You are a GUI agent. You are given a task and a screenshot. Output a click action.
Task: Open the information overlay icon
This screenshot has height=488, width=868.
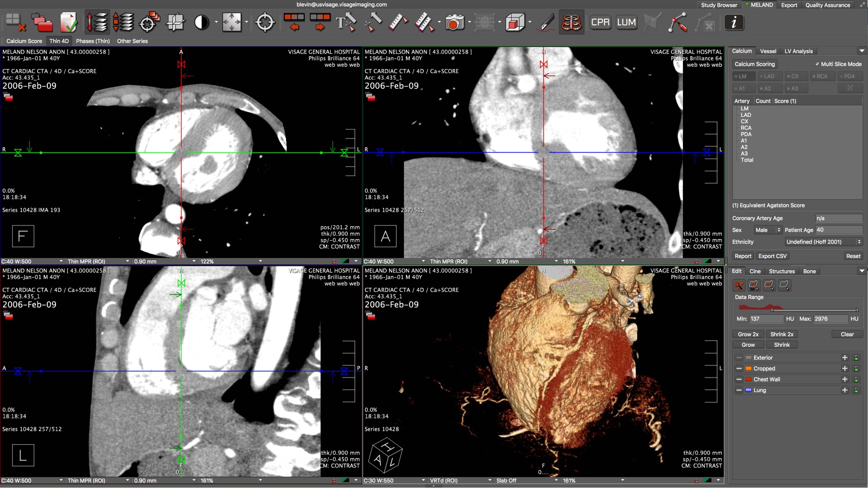pos(734,22)
